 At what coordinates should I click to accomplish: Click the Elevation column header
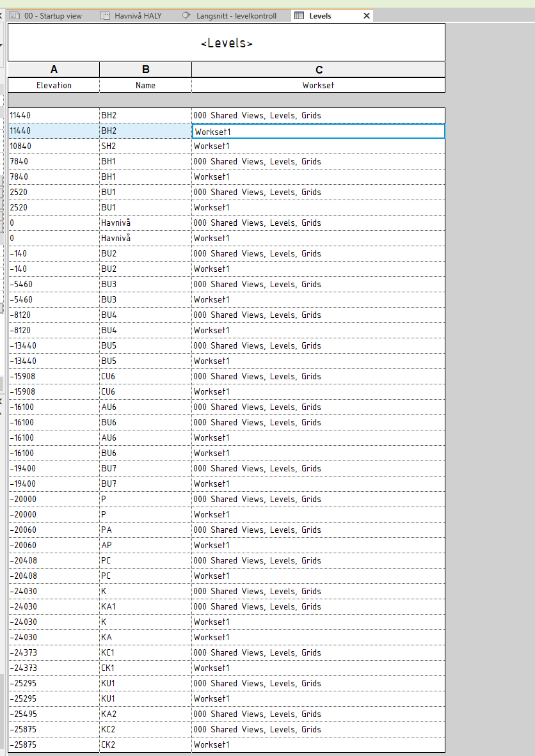[54, 85]
